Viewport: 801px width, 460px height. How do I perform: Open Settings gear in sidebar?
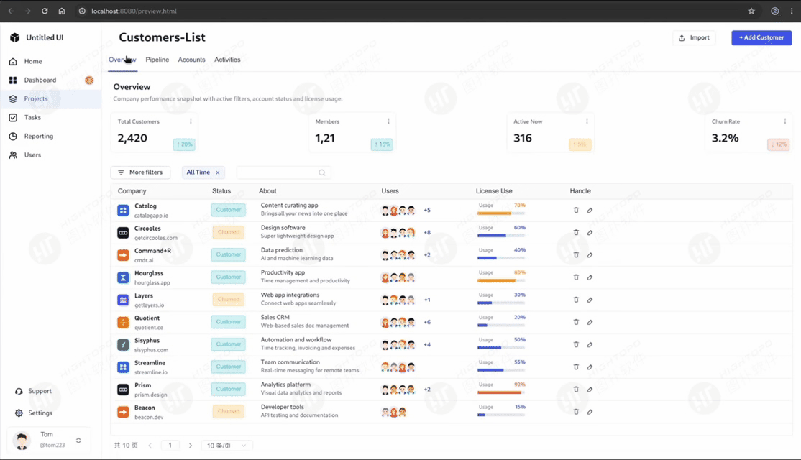[19, 413]
